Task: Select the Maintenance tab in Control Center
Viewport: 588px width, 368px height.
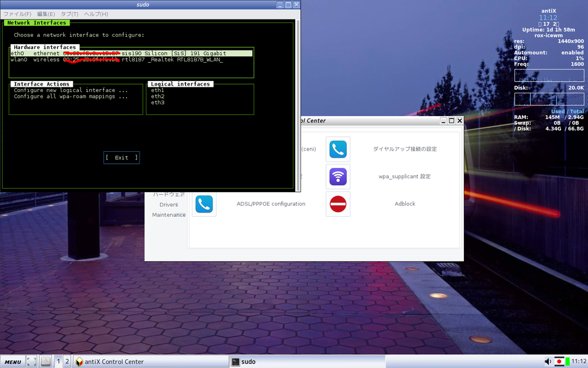Action: 169,215
